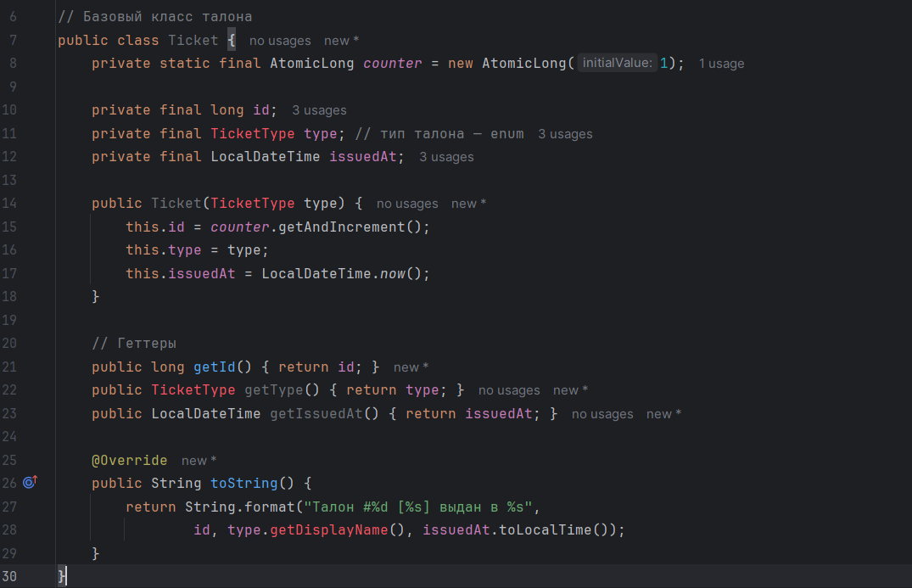Click the comment '// тип талона — enum'
Viewport: 912px width, 588px height.
point(439,134)
